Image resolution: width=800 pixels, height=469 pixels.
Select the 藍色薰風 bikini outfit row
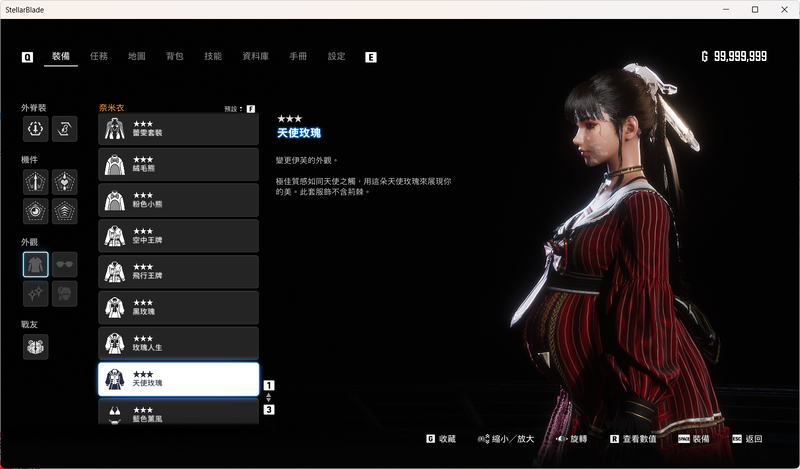tap(179, 412)
